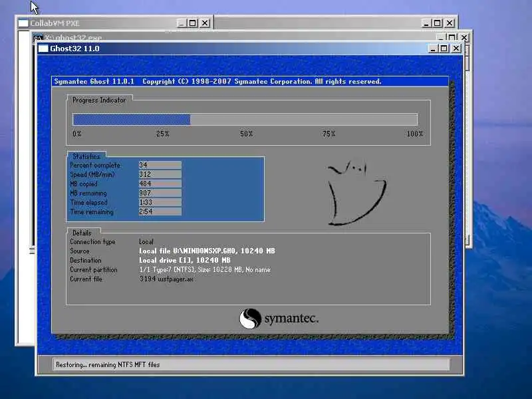Minimize the untitled background window
The width and height of the screenshot is (532, 399).
tap(426, 23)
